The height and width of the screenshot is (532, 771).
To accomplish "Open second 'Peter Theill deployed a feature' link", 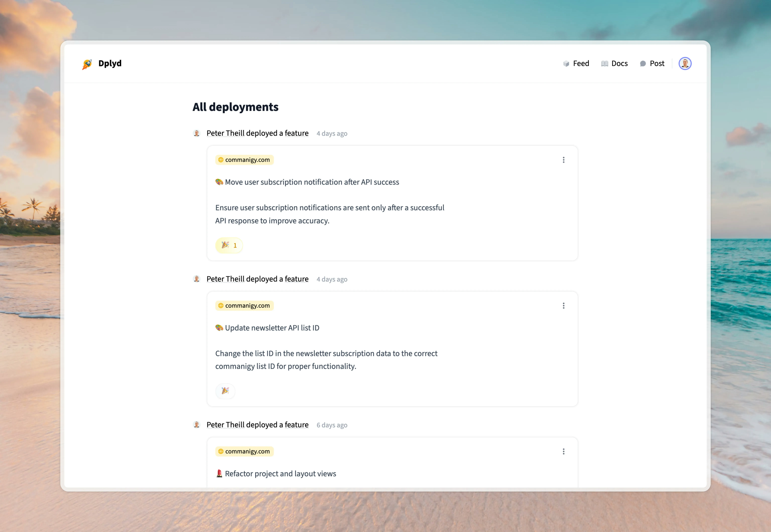I will [x=257, y=279].
